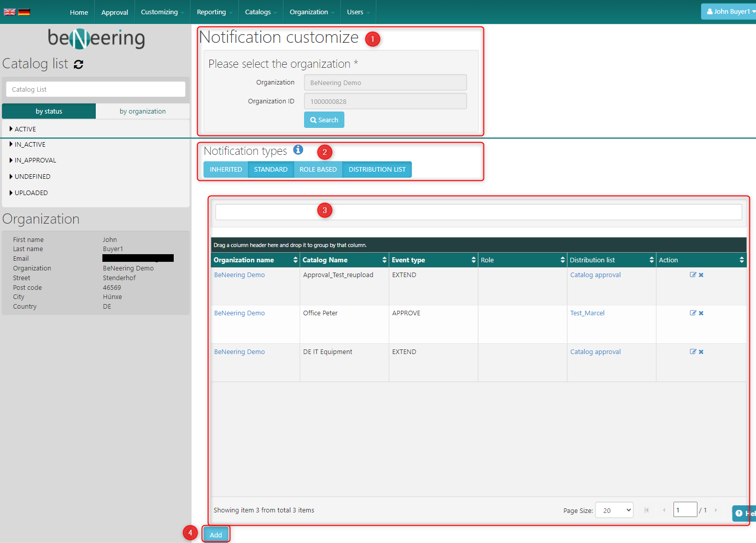Viewport: 756px width, 543px height.
Task: Open the Page Size dropdown
Action: (x=614, y=510)
